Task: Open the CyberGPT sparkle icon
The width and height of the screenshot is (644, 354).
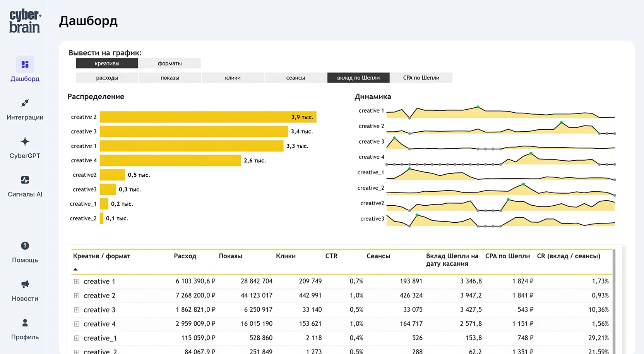Action: (25, 141)
